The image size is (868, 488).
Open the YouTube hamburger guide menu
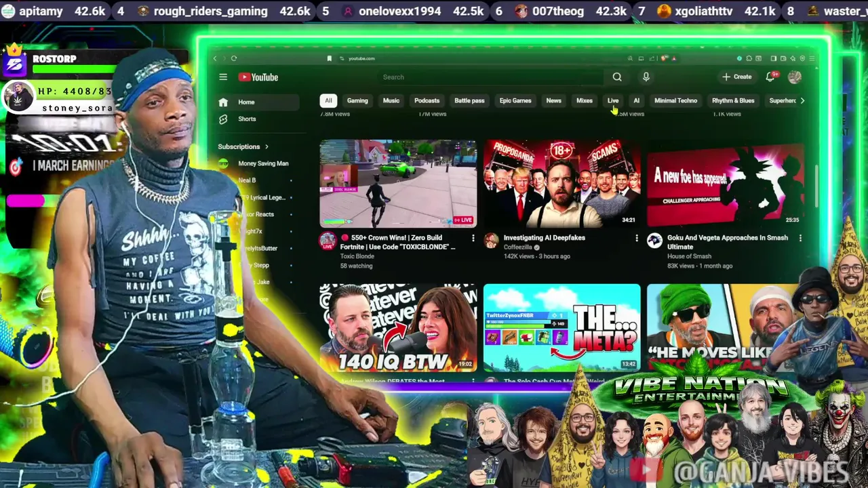point(223,77)
